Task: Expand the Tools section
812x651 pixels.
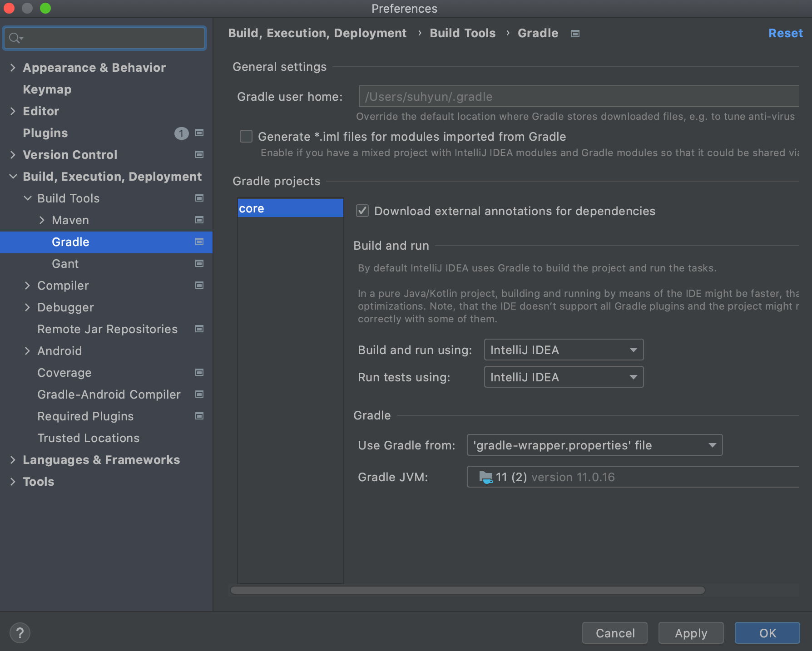Action: [13, 482]
